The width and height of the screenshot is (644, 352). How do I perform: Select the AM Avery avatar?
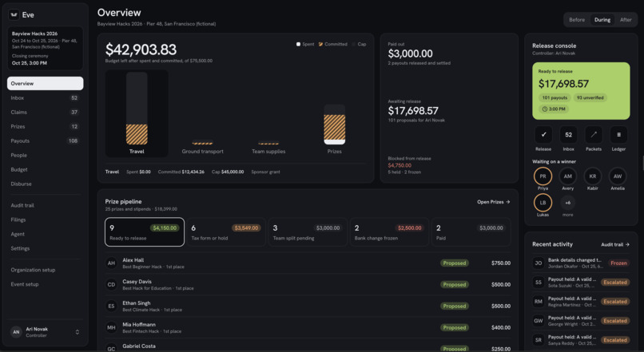click(x=567, y=176)
